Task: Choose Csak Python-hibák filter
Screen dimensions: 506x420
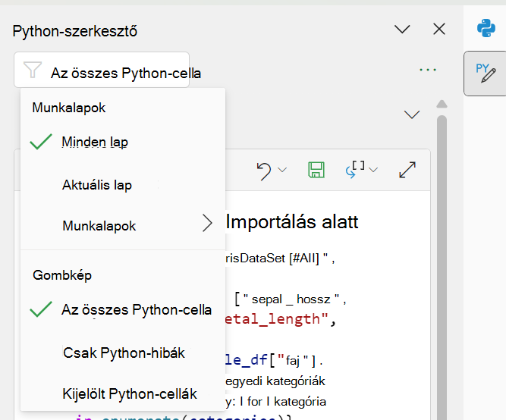Action: click(123, 353)
